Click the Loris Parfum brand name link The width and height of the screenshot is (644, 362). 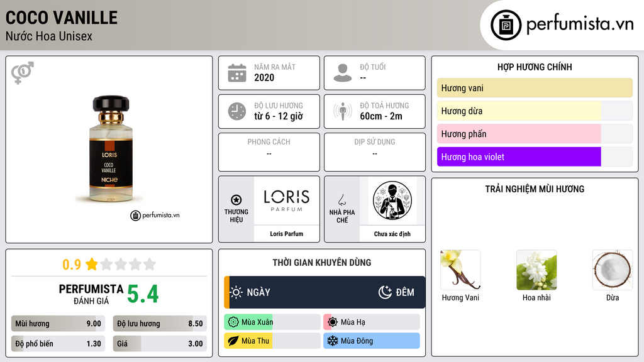pyautogui.click(x=287, y=234)
